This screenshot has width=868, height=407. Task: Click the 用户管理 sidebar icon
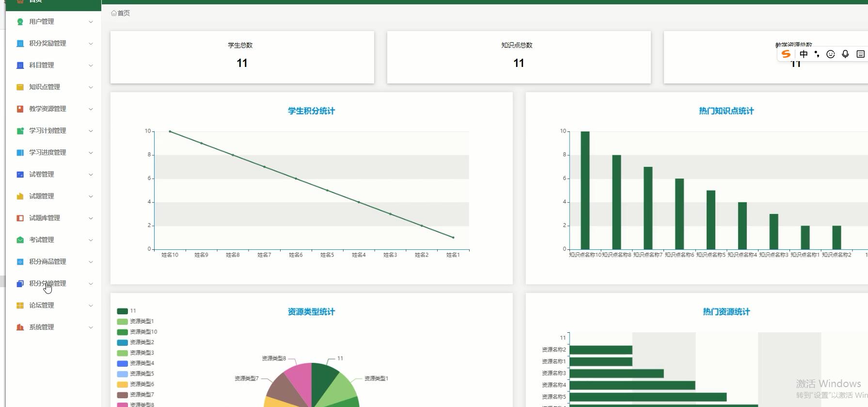(x=20, y=22)
